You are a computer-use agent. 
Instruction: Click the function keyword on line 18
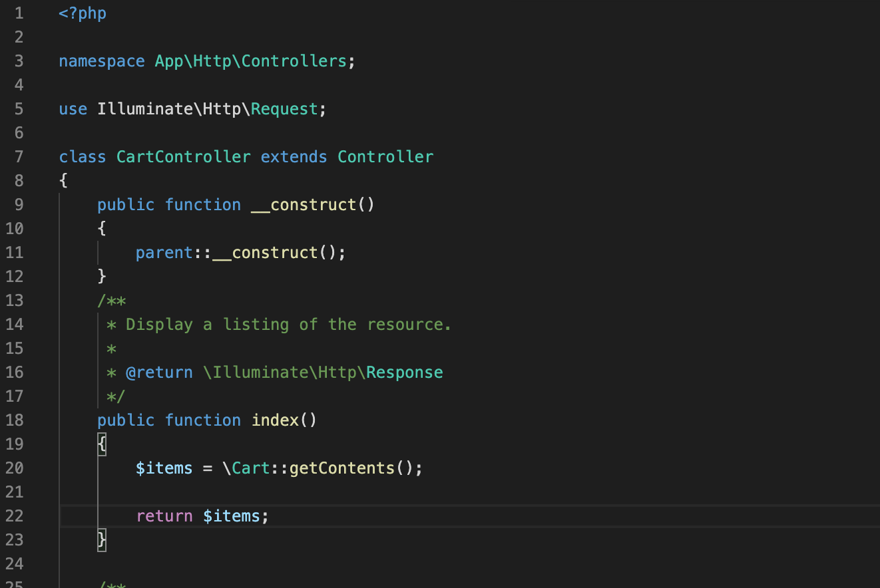coord(203,420)
